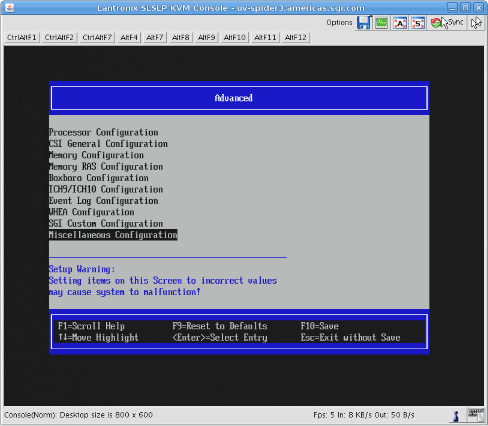This screenshot has height=426, width=488.
Task: Click the blue floppy disk save icon
Action: 364,23
